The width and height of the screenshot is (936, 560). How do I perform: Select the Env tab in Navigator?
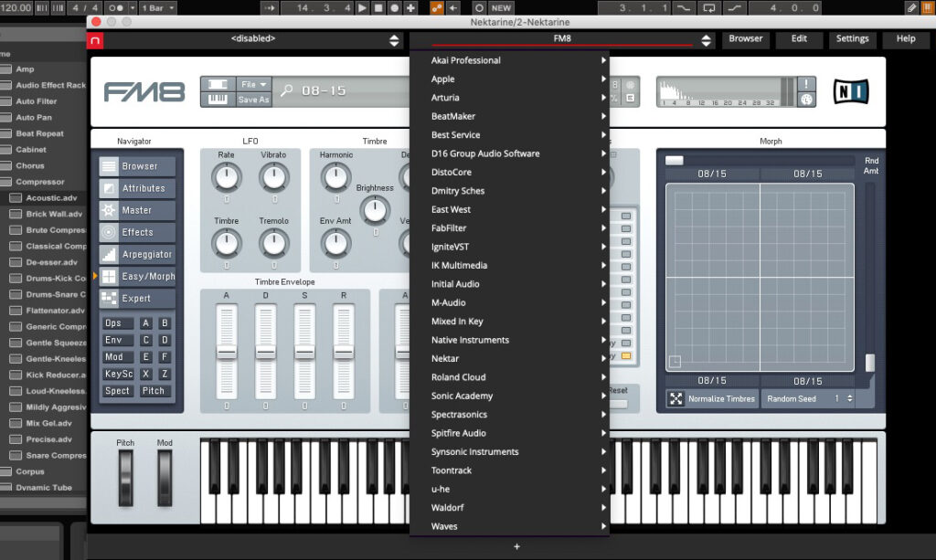[x=118, y=340]
